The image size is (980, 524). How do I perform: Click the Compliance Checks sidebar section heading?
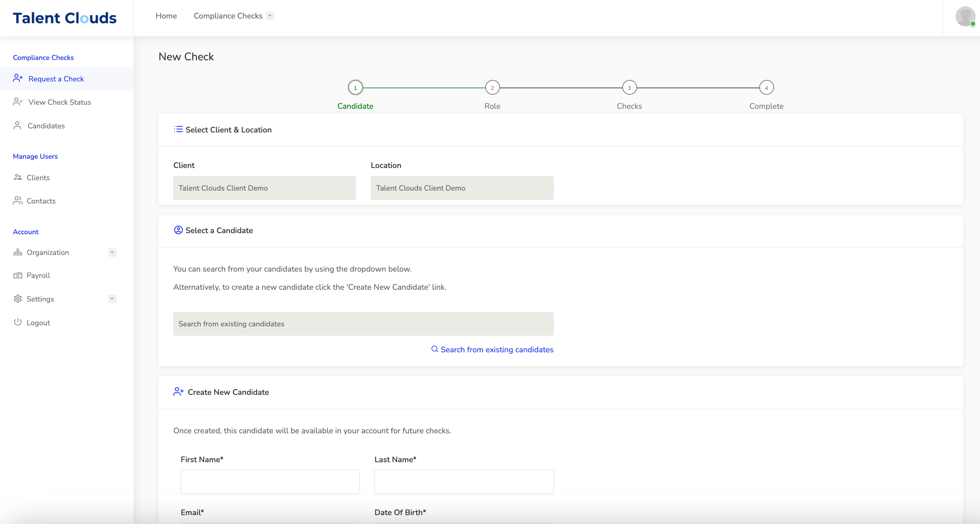click(x=43, y=57)
